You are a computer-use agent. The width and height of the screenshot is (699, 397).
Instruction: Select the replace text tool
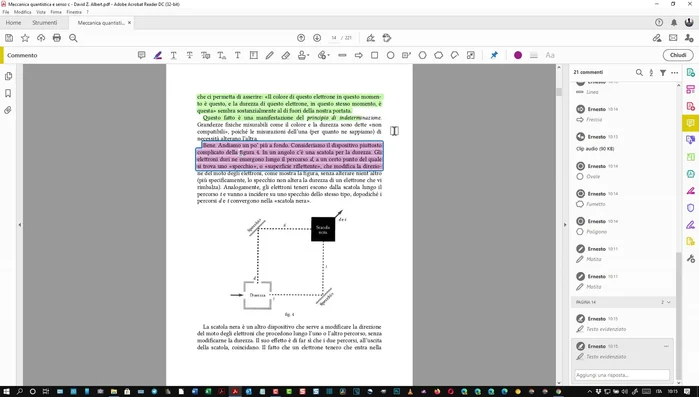206,55
